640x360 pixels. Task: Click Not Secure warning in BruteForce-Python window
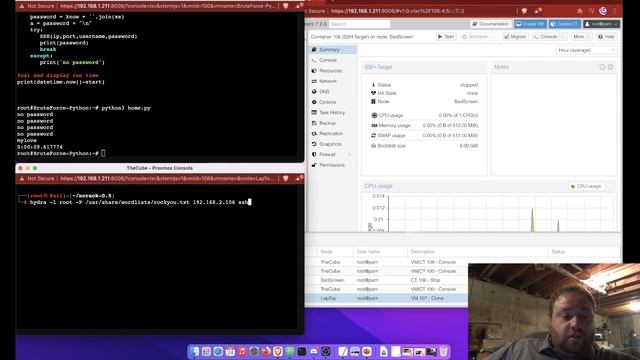(37, 6)
